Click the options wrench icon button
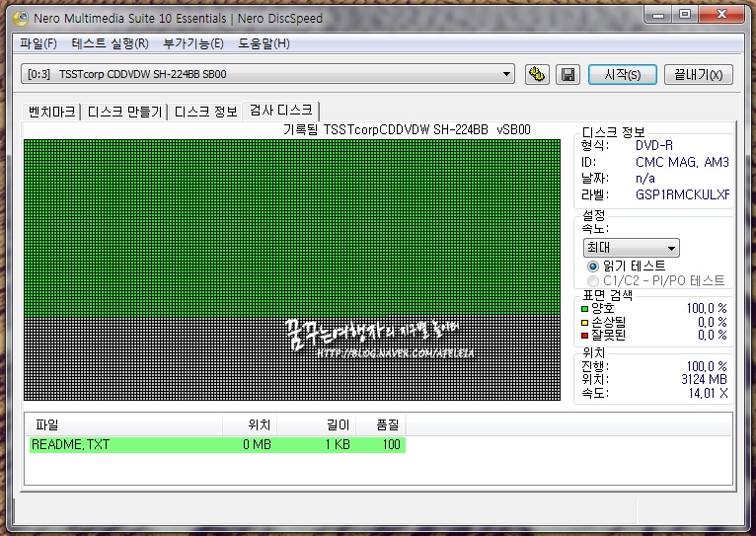Viewport: 756px width, 536px height. (537, 75)
